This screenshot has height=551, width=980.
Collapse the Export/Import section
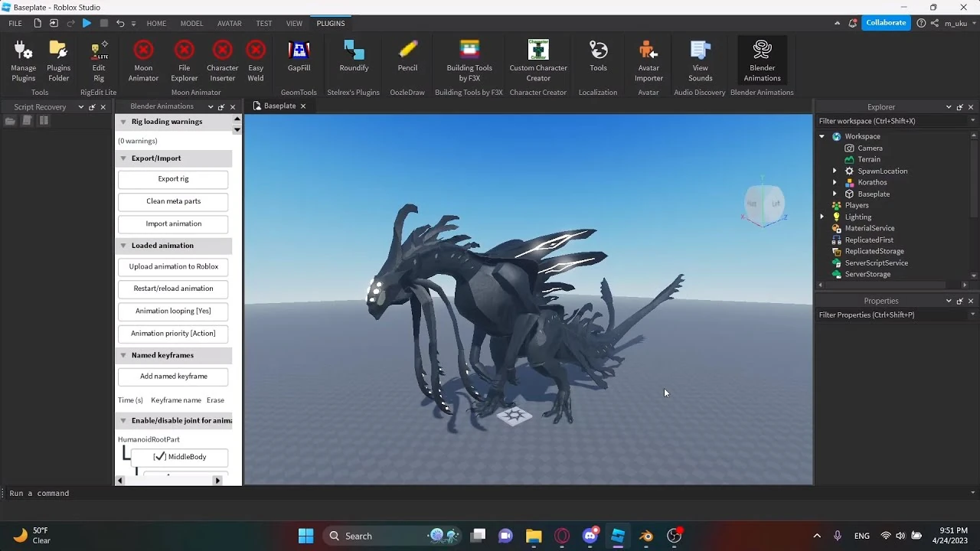123,158
